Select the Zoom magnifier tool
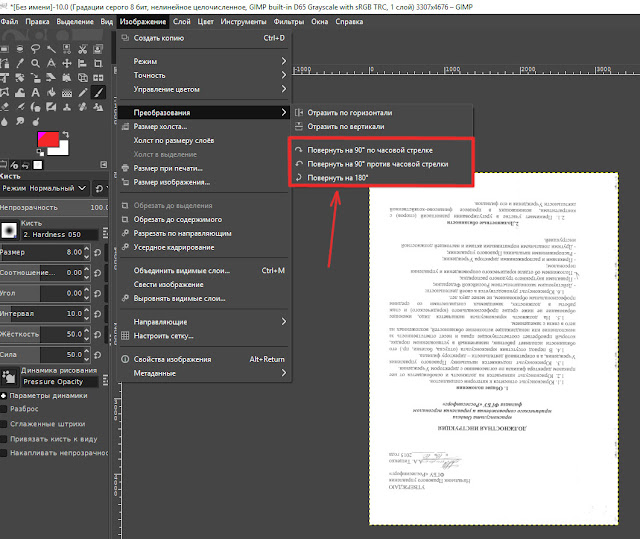640x539 pixels. tap(36, 63)
